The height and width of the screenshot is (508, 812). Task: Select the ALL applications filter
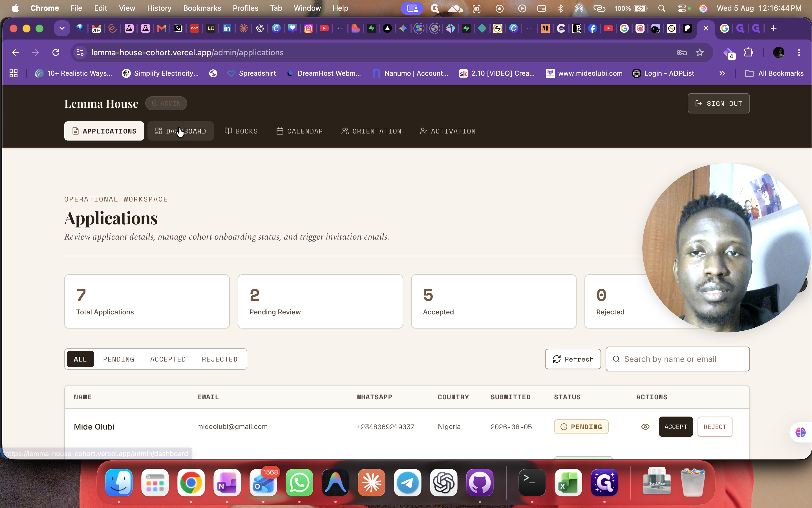[81, 359]
